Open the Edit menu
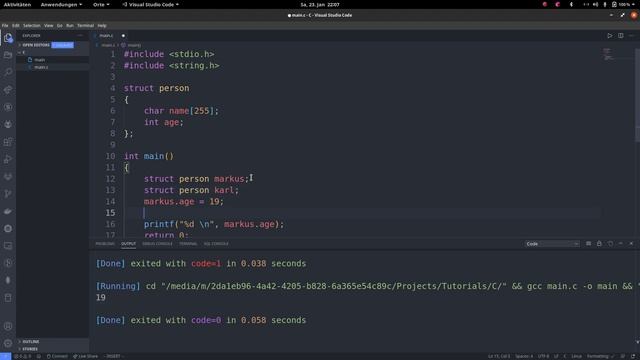 (16, 25)
